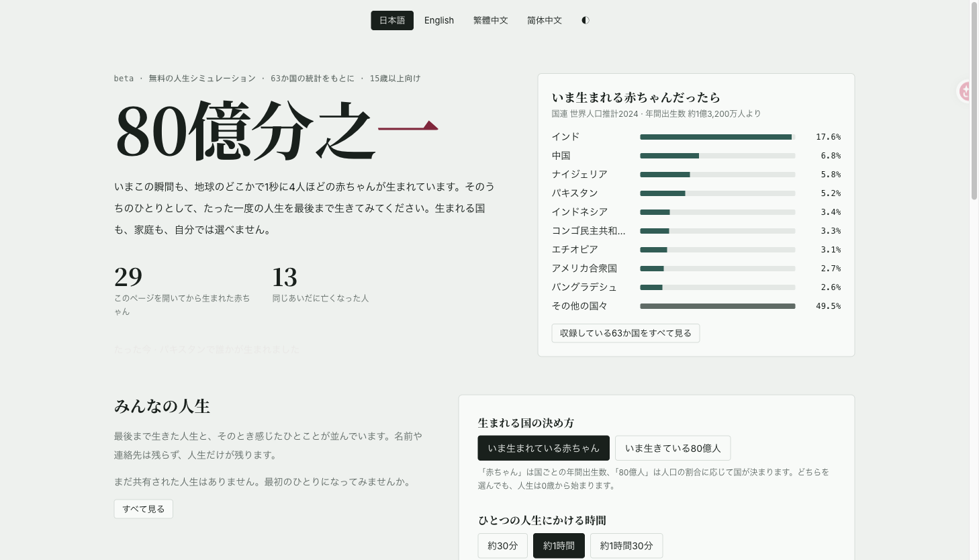This screenshot has width=979, height=560.
Task: Click the インド country label
Action: (x=566, y=137)
